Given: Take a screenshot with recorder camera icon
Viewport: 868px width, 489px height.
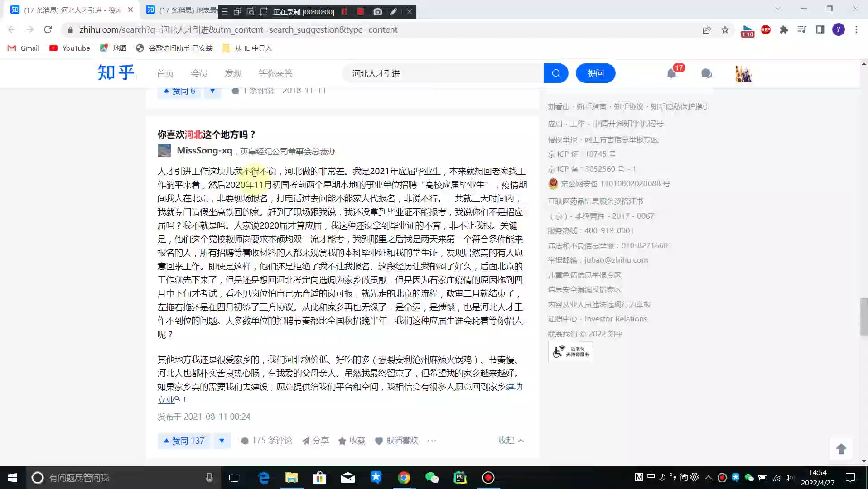Looking at the screenshot, I should pos(377,12).
